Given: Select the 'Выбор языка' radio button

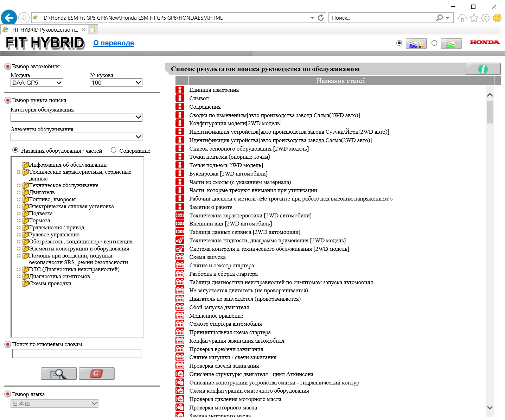Looking at the screenshot, I should (7, 394).
